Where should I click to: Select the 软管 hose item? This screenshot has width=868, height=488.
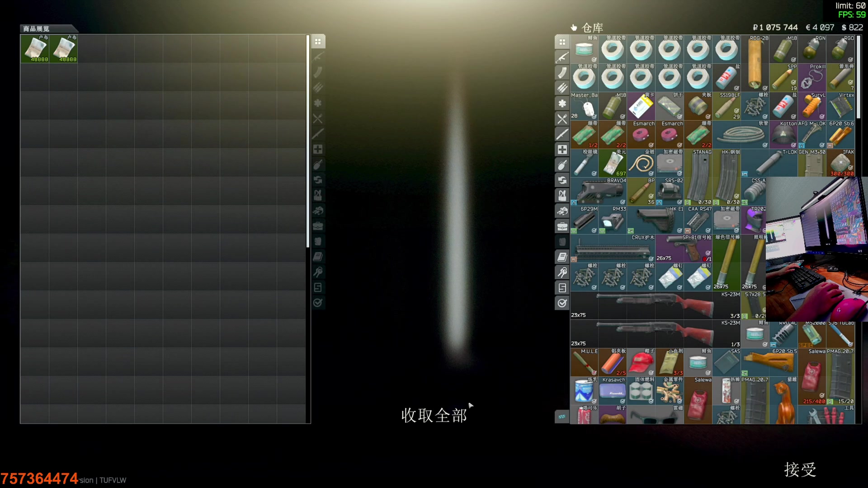(741, 135)
